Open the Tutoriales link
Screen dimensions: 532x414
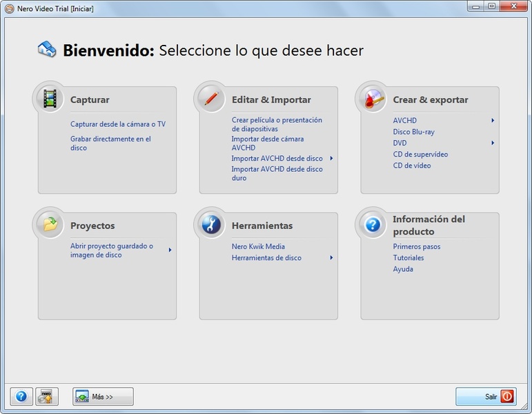pos(408,258)
